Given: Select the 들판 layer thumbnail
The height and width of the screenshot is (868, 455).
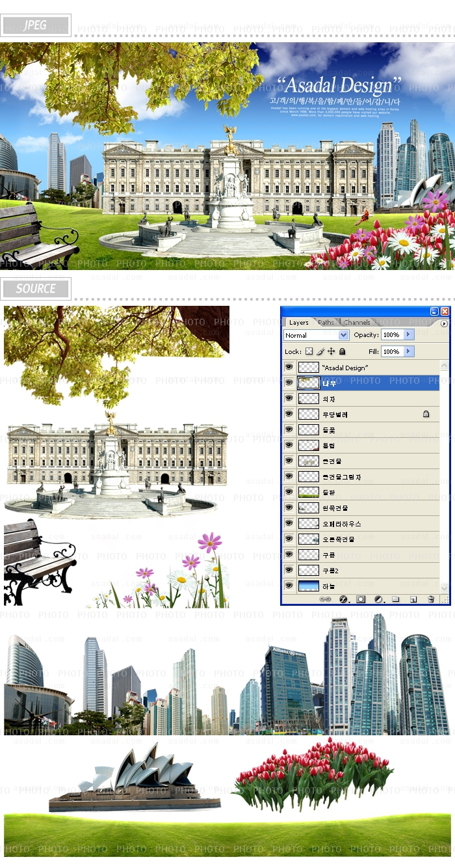Looking at the screenshot, I should click(x=308, y=493).
